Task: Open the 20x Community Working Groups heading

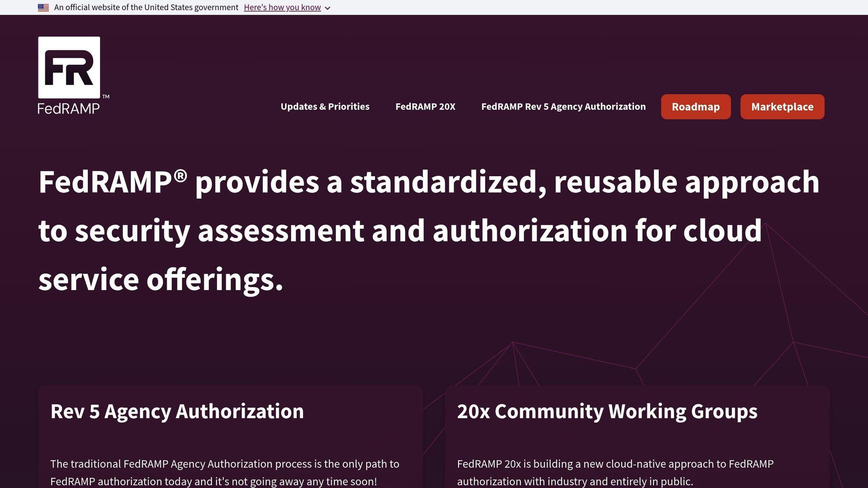Action: (607, 411)
